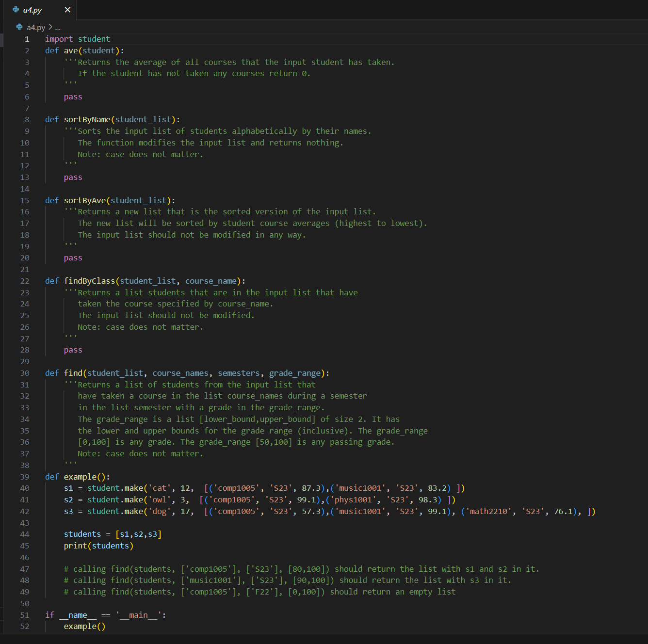The image size is (648, 644).
Task: Click line number 8 in the gutter
Action: point(27,120)
